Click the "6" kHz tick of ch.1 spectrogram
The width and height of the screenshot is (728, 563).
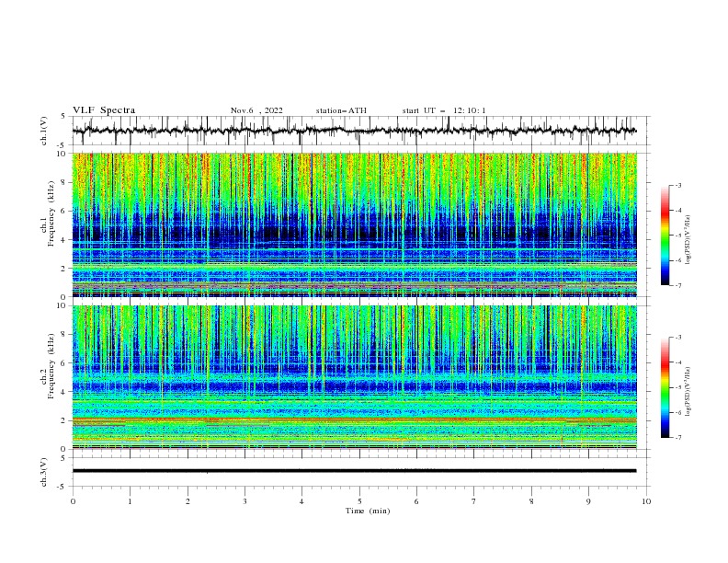[64, 211]
